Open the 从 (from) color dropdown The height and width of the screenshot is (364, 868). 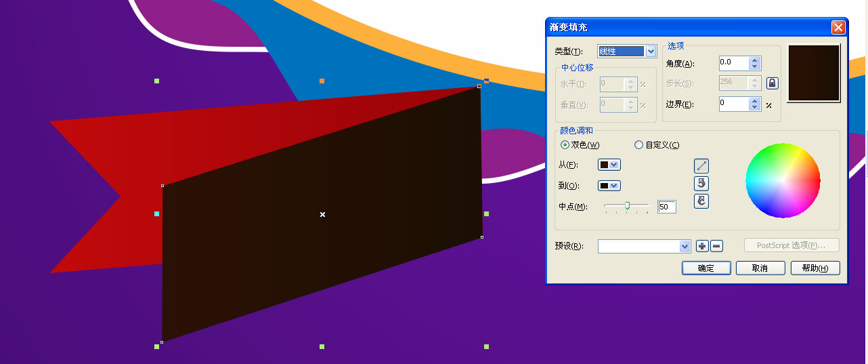[x=609, y=165]
